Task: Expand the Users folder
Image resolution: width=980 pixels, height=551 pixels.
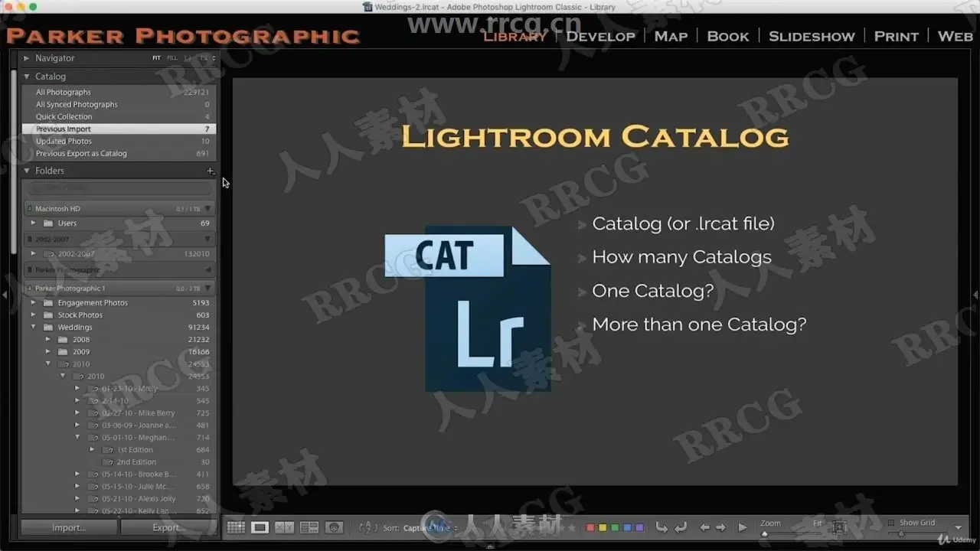Action: coord(33,223)
